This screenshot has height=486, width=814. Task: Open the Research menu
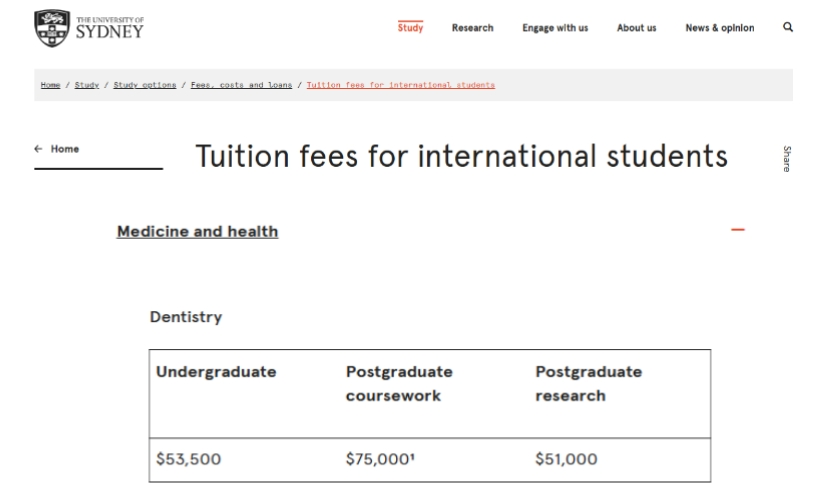click(x=472, y=28)
